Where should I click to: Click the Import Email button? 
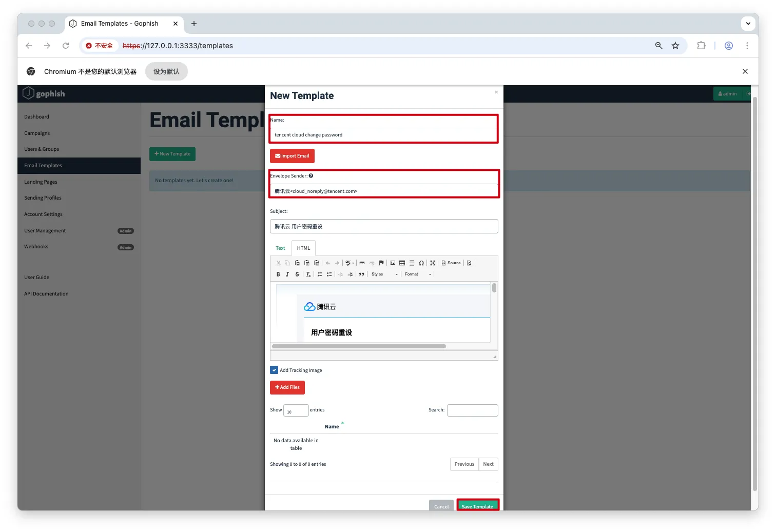[x=292, y=156]
